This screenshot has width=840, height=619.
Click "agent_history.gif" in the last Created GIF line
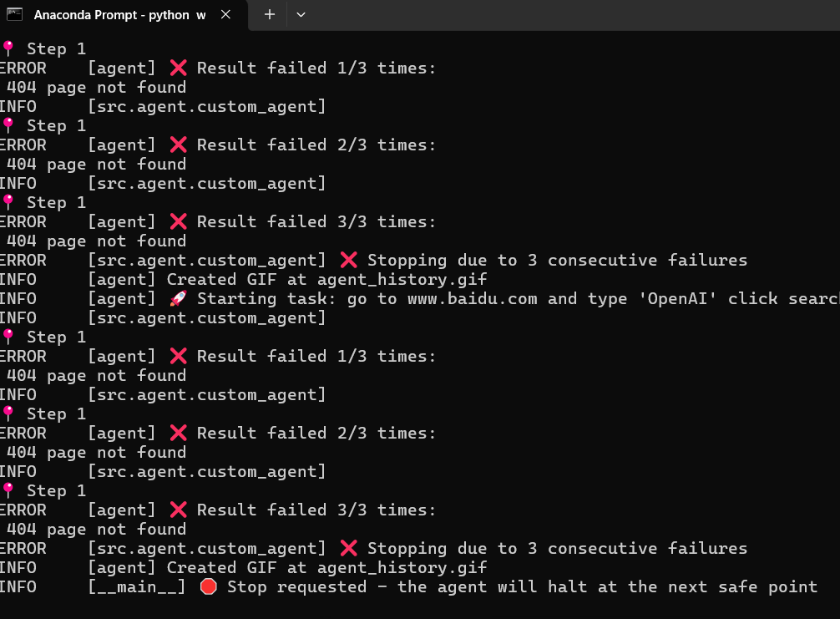tap(402, 567)
